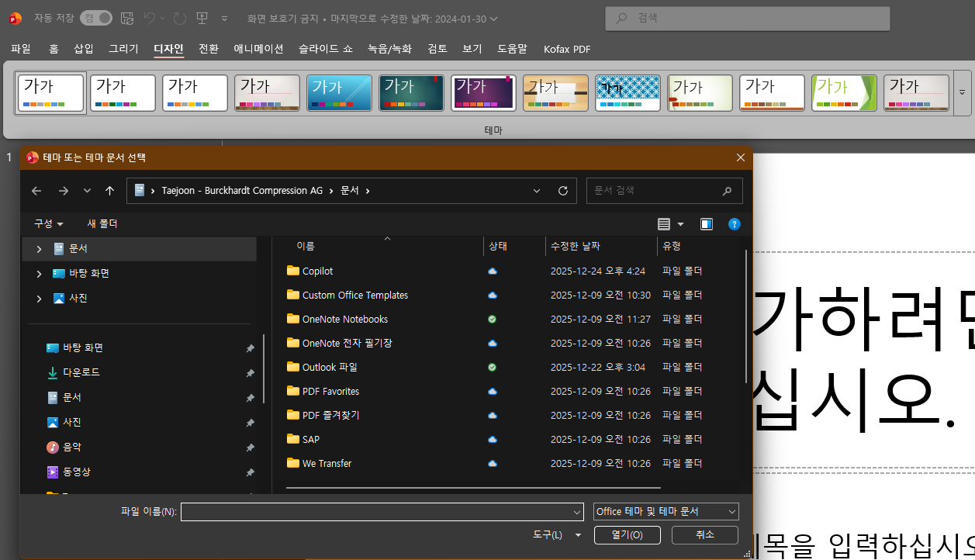Select the Custom Office Templates folder

[354, 295]
